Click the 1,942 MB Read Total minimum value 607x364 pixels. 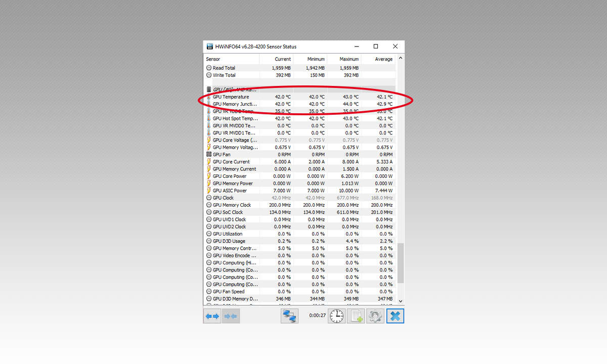pyautogui.click(x=315, y=68)
